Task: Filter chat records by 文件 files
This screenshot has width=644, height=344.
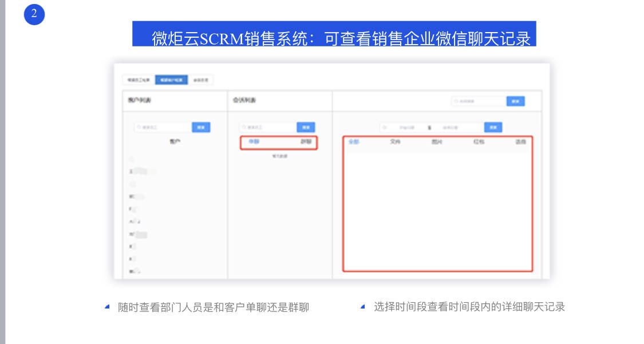Action: tap(395, 142)
